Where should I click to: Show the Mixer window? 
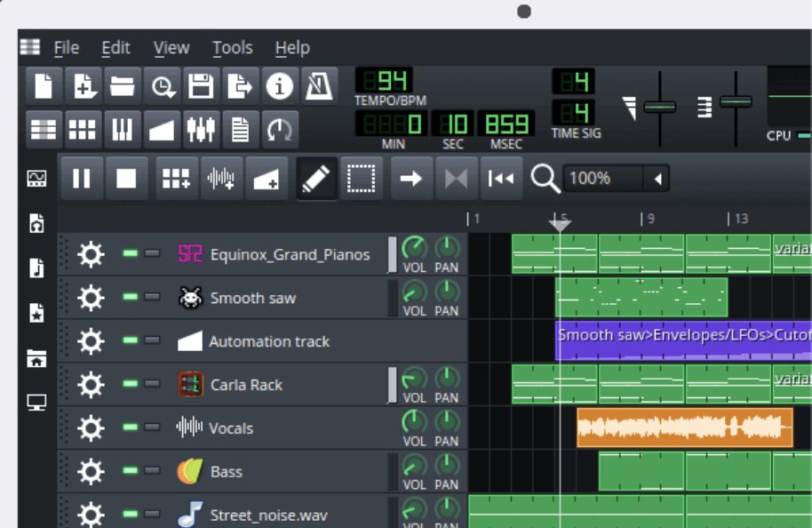tap(201, 130)
